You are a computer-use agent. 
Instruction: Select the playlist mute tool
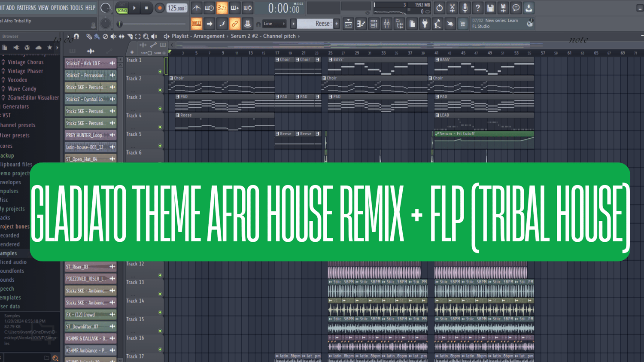click(x=113, y=37)
